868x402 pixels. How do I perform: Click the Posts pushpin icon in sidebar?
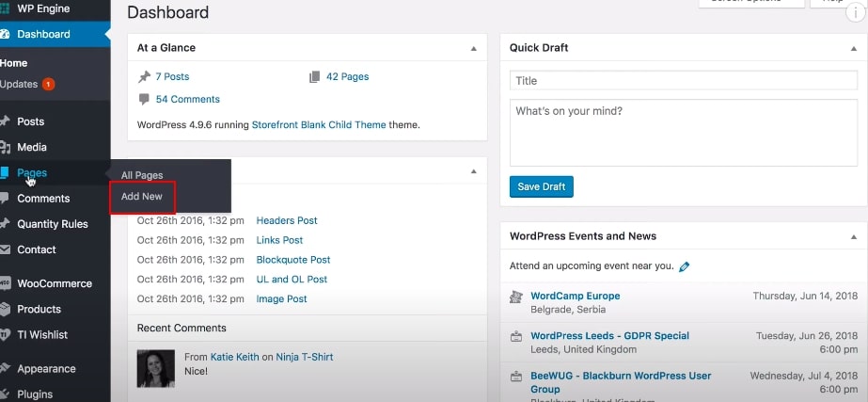point(6,121)
